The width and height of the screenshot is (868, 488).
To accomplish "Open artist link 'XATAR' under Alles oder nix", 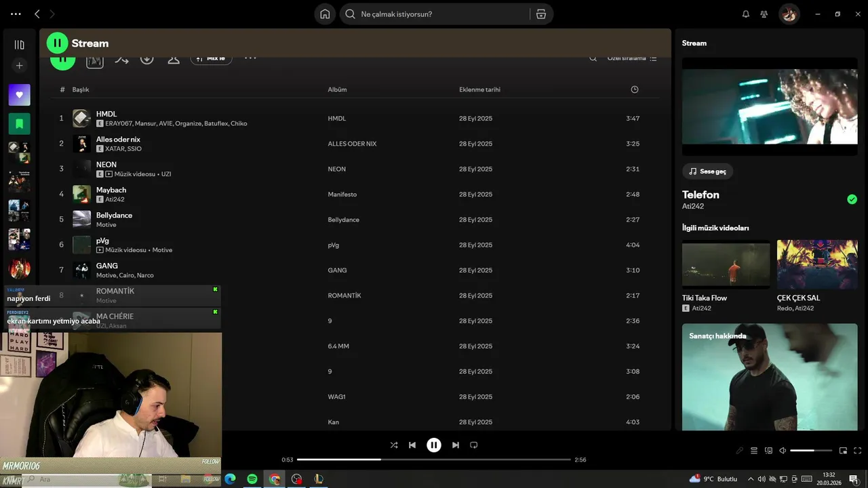I will click(115, 148).
